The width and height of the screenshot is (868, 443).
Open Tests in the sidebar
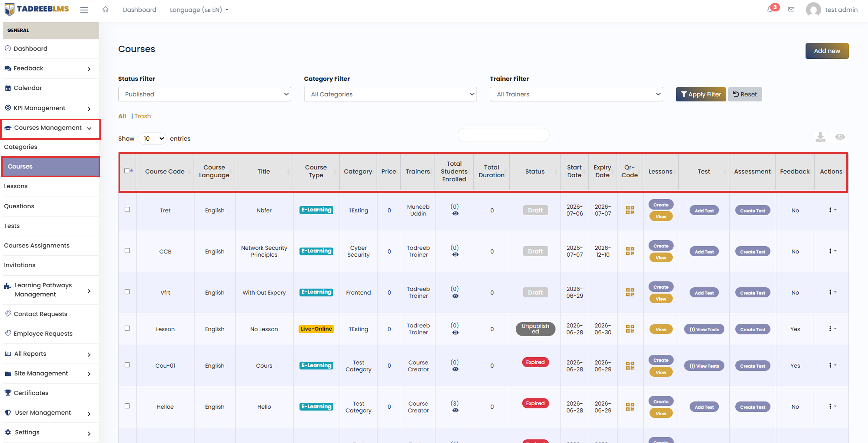coord(51,226)
